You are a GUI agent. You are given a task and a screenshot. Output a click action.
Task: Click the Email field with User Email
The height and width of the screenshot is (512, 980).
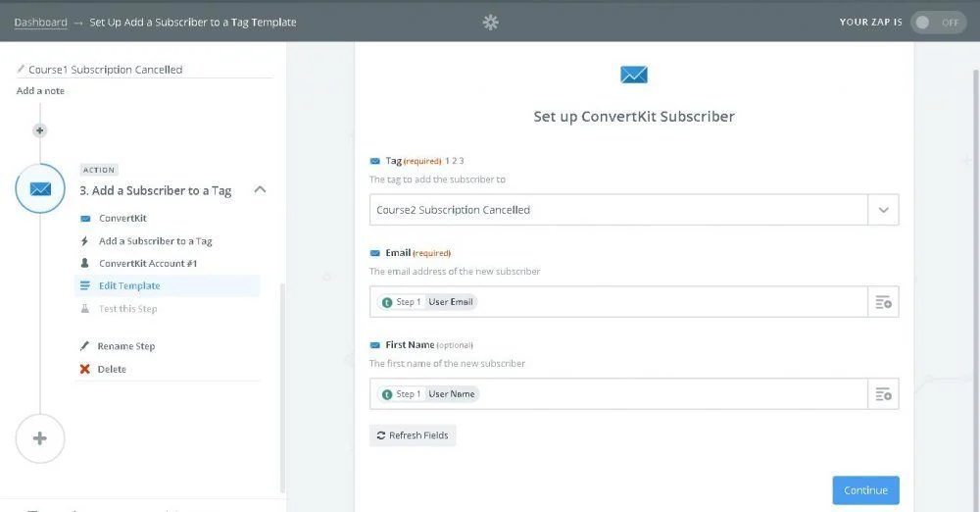(619, 302)
